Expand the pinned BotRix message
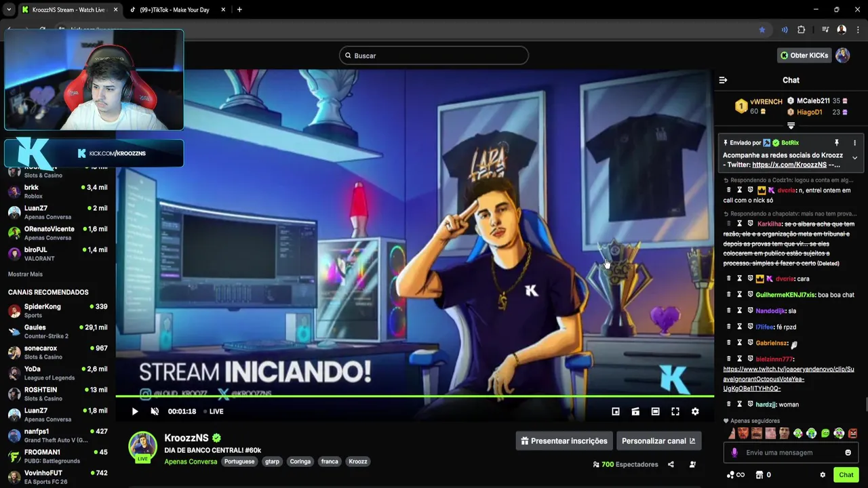 click(x=854, y=158)
